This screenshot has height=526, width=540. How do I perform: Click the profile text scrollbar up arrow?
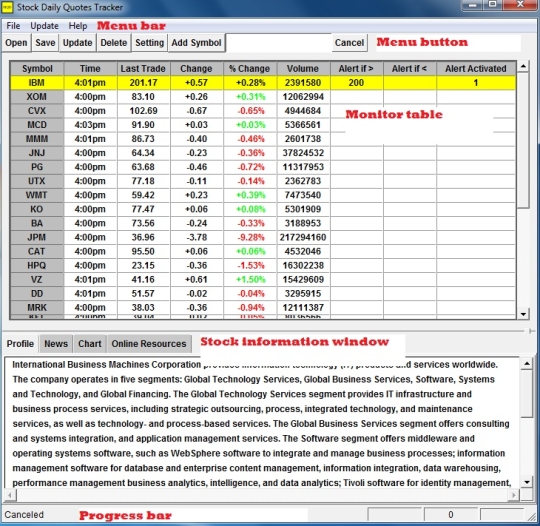pyautogui.click(x=527, y=364)
